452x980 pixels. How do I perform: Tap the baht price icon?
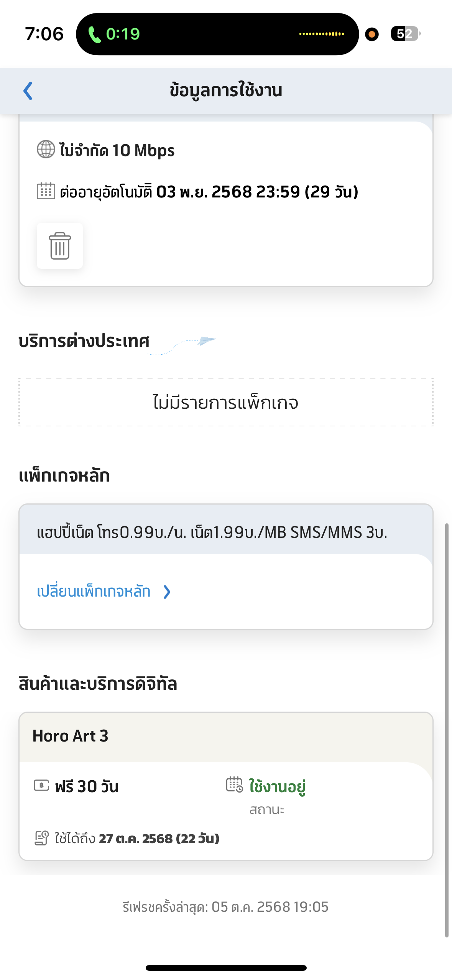pyautogui.click(x=41, y=786)
